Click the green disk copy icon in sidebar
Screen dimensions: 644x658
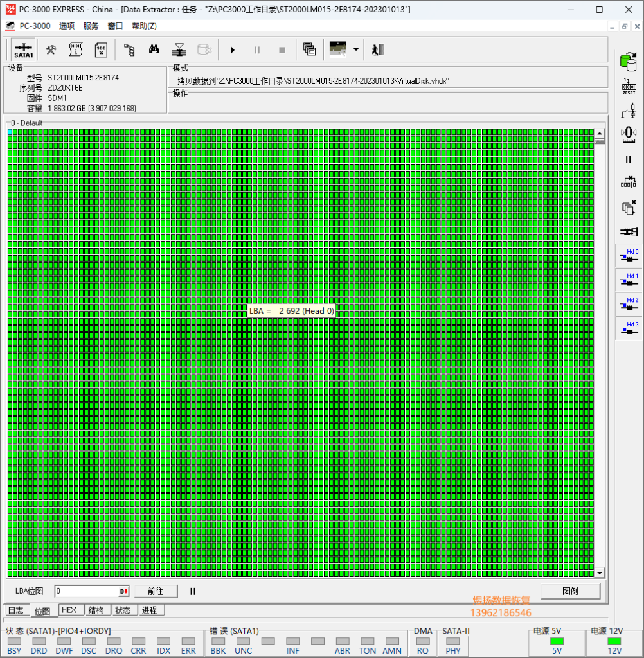(x=629, y=62)
